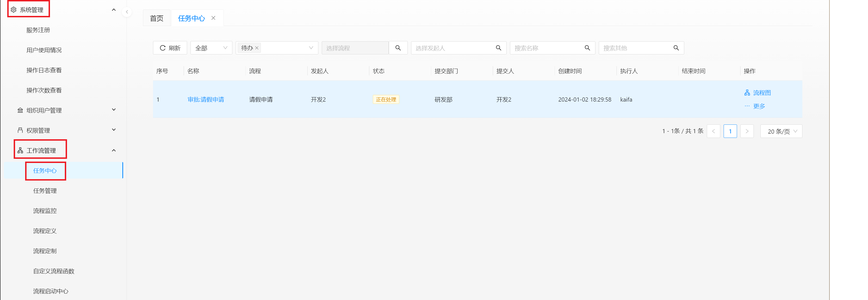The width and height of the screenshot is (868, 300).
Task: Open the 待办 status dropdown
Action: click(277, 48)
